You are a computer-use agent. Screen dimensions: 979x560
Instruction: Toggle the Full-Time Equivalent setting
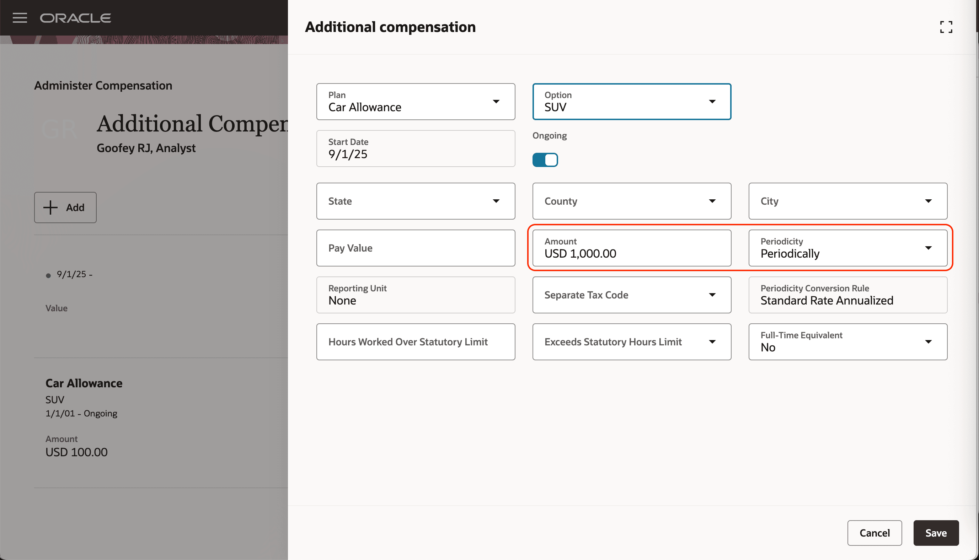tap(929, 341)
